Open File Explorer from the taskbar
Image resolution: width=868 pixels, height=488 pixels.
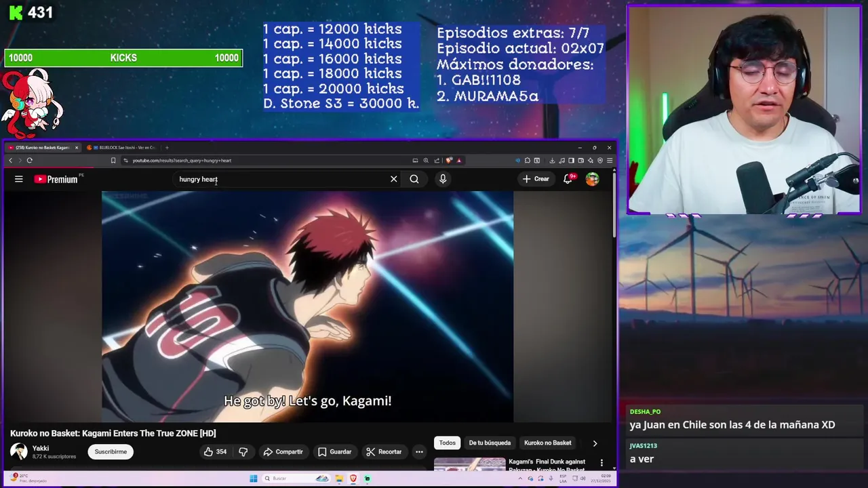pyautogui.click(x=339, y=479)
